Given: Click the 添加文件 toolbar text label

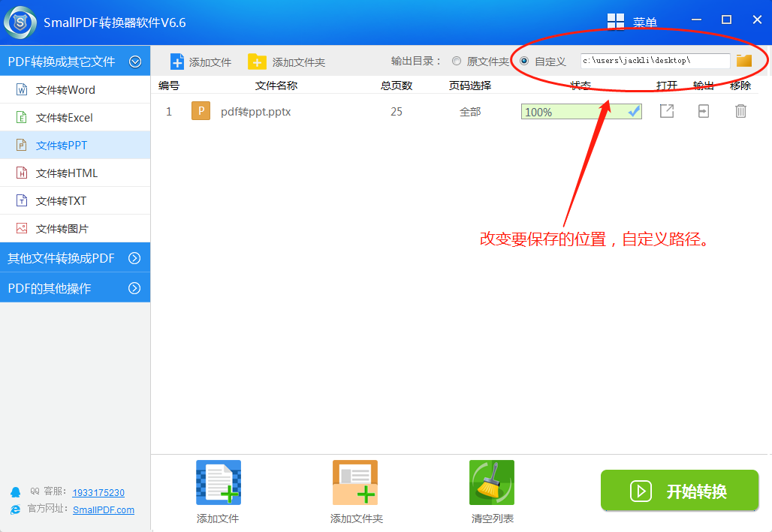Looking at the screenshot, I should pyautogui.click(x=210, y=62).
